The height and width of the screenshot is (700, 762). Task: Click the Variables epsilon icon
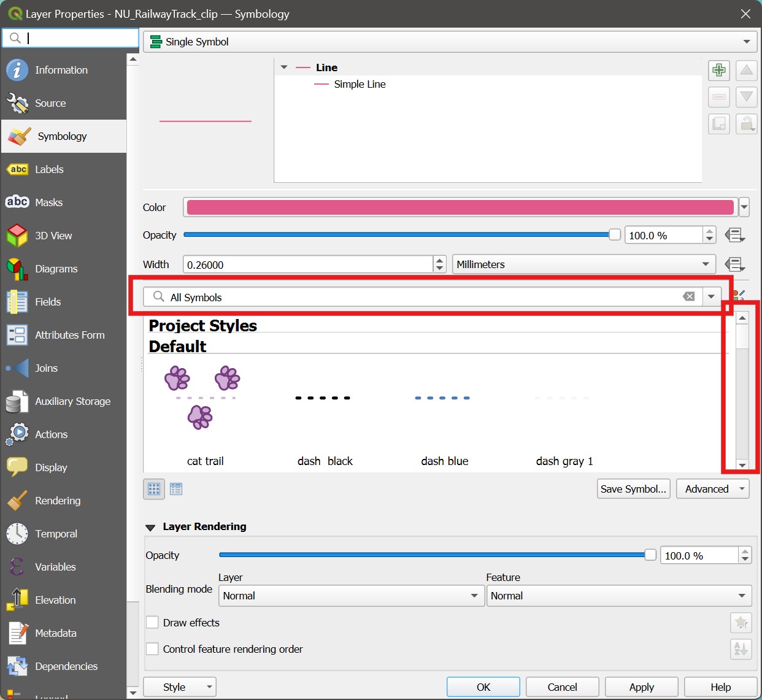click(x=17, y=567)
